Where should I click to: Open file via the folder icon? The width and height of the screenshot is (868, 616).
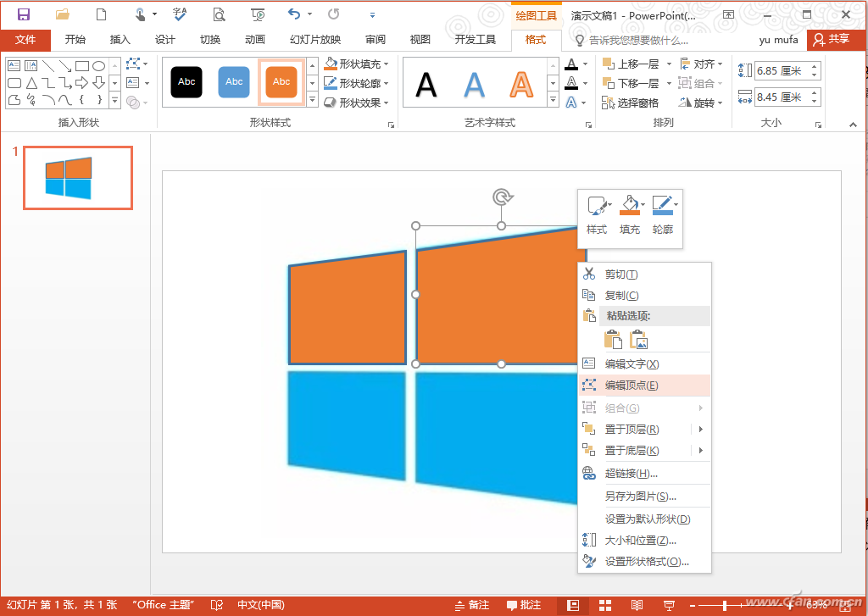coord(63,15)
